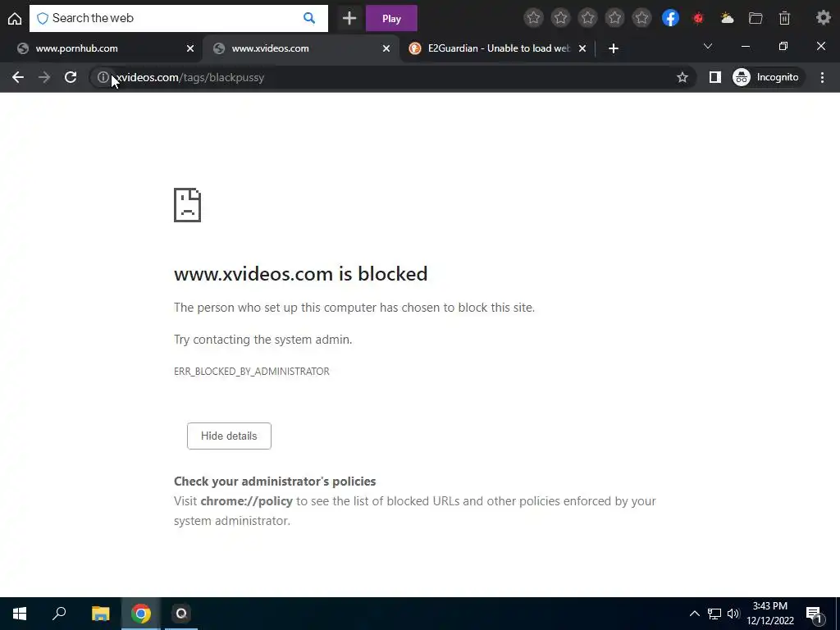Click the address bar URL text
Screen dimensions: 840x630
pyautogui.click(x=190, y=77)
